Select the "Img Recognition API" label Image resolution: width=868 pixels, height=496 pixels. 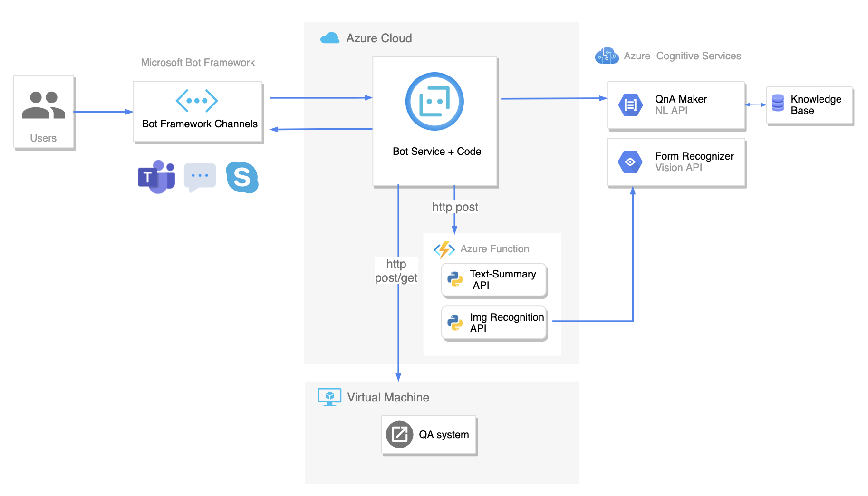[x=507, y=323]
